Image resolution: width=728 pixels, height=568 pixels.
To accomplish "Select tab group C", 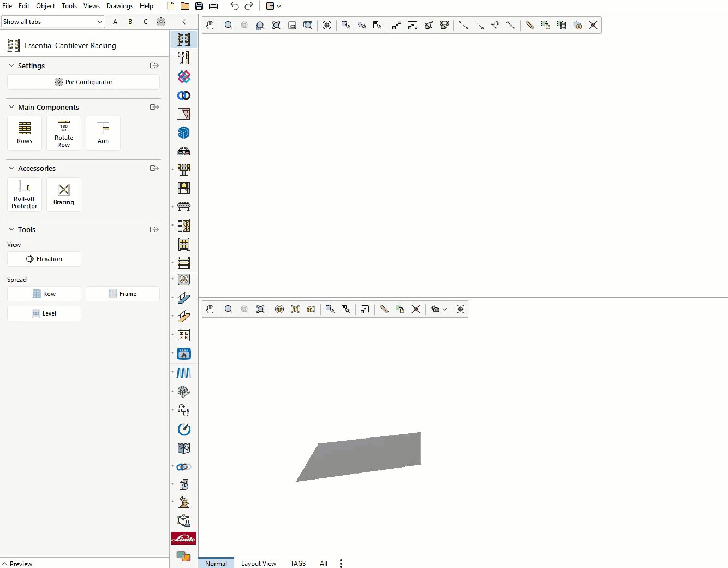I will pos(146,22).
